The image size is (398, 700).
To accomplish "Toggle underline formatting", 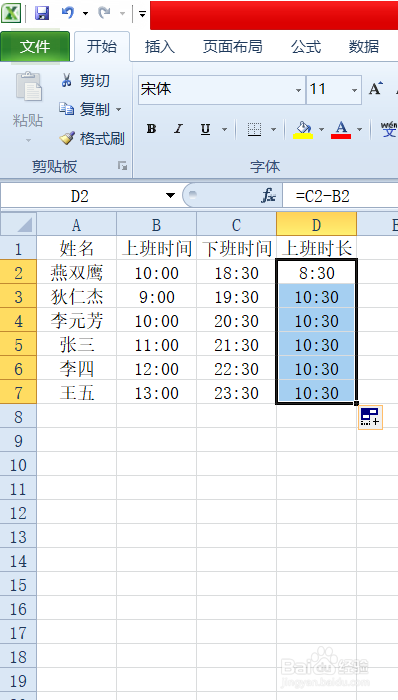I will (x=205, y=129).
